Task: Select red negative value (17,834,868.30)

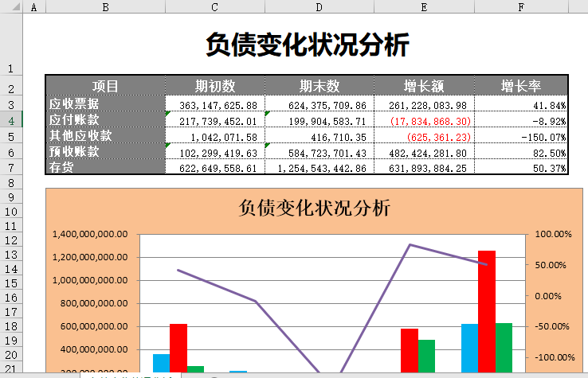Action: [425, 121]
